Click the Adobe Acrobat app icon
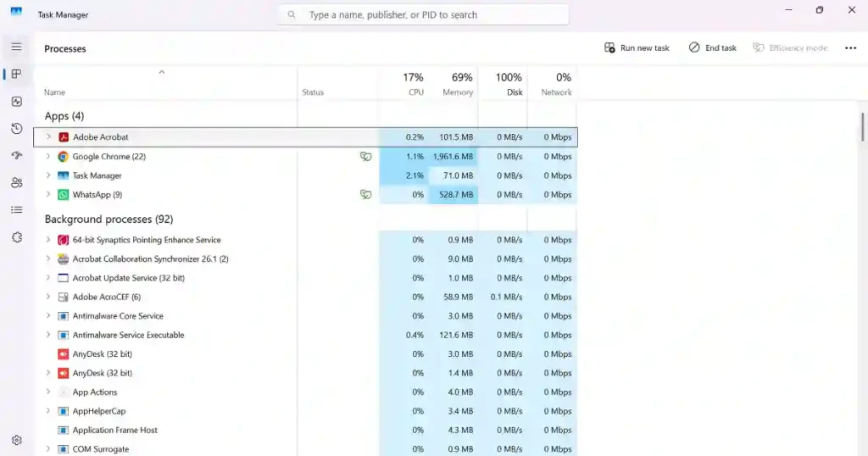This screenshot has width=868, height=456. click(63, 137)
